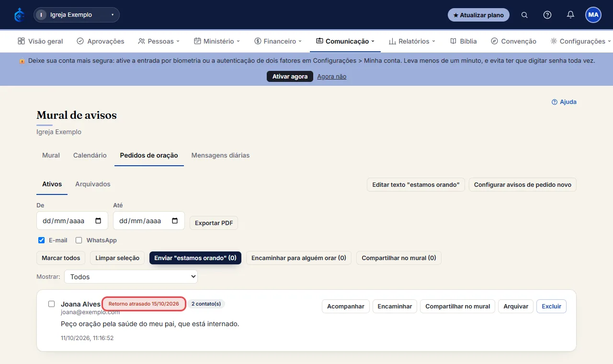Expand the Financeiro menu
This screenshot has width=613, height=364.
[278, 41]
